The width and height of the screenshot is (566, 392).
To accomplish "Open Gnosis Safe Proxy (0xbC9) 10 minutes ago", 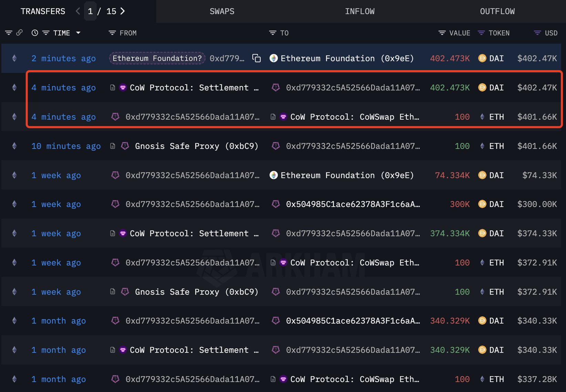I will tap(196, 146).
